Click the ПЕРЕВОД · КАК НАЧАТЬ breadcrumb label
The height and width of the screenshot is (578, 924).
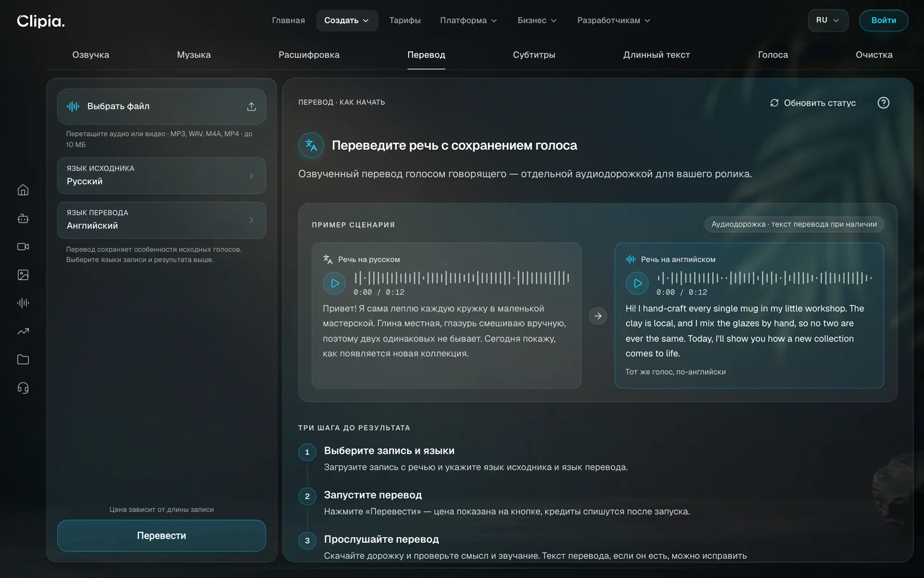tap(341, 102)
